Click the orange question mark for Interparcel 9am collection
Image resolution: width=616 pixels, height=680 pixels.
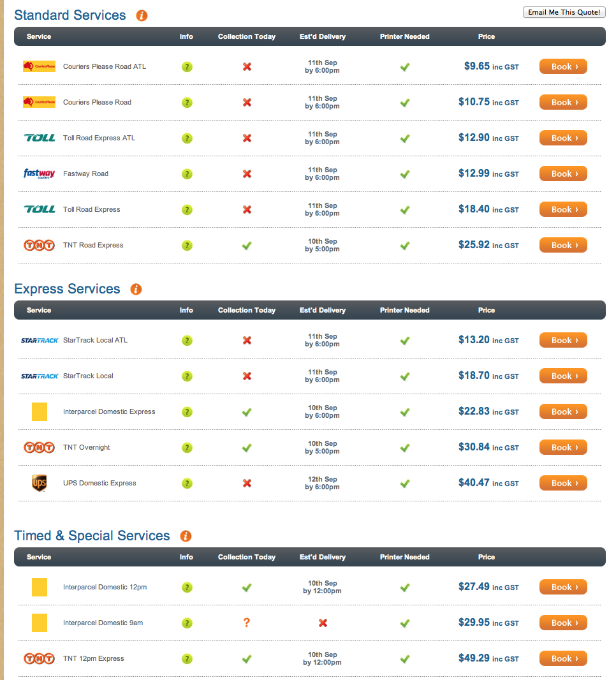(247, 623)
